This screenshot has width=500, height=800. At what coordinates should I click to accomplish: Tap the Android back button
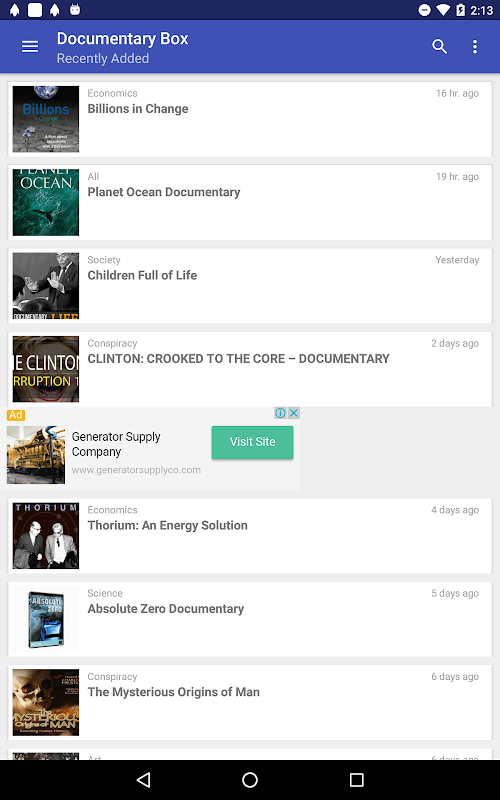143,780
